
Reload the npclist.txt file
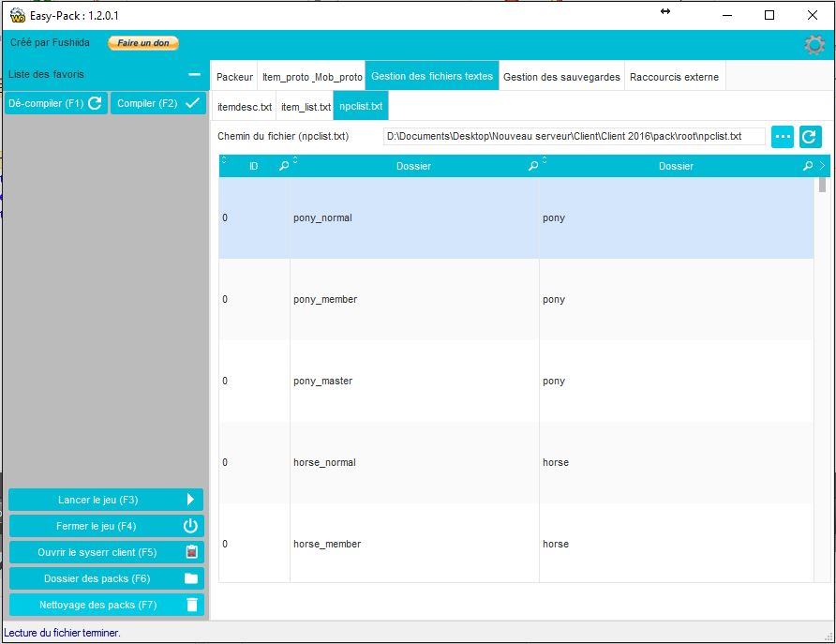click(x=811, y=137)
